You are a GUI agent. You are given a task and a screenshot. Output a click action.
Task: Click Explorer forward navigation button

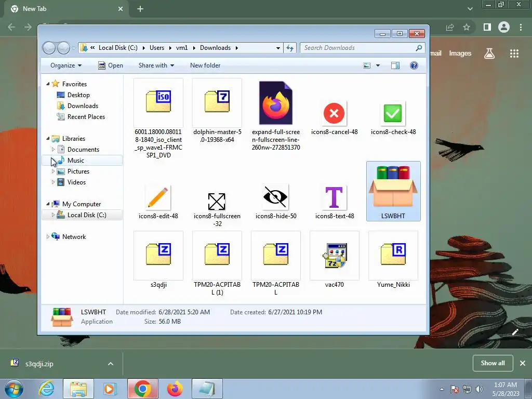[63, 48]
